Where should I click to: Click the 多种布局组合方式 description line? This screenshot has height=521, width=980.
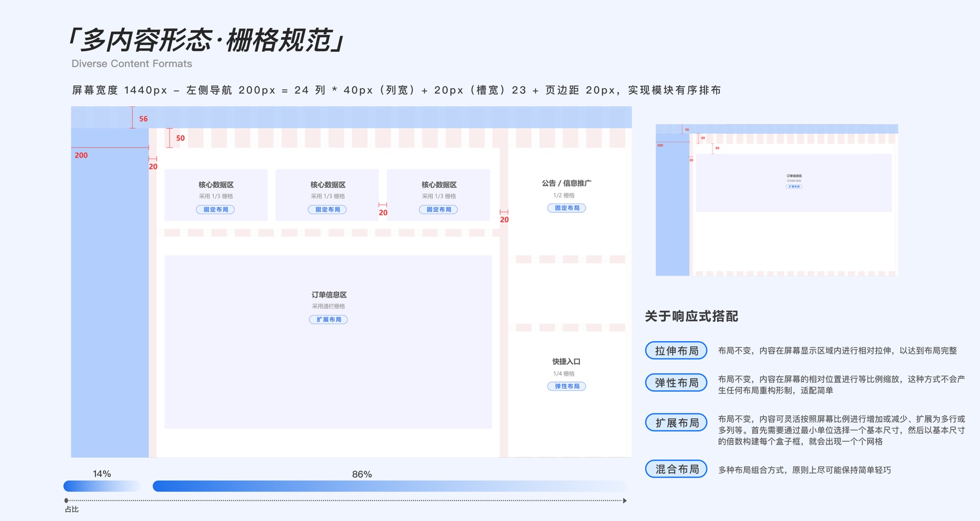coord(805,470)
